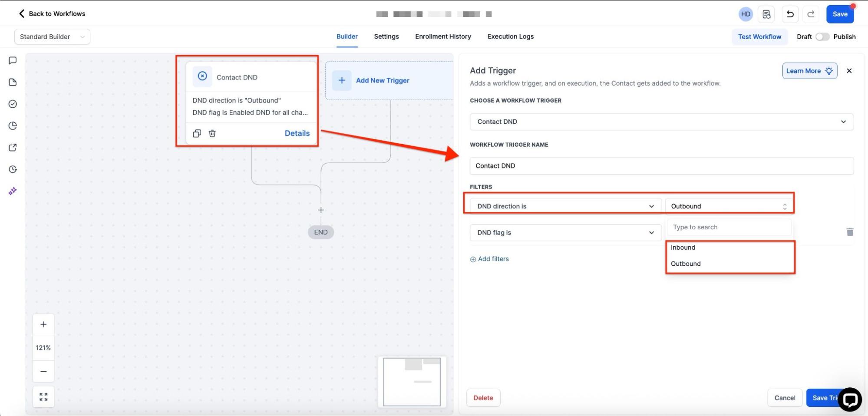Image resolution: width=868 pixels, height=416 pixels.
Task: Add a step with the plus connector
Action: click(x=321, y=210)
